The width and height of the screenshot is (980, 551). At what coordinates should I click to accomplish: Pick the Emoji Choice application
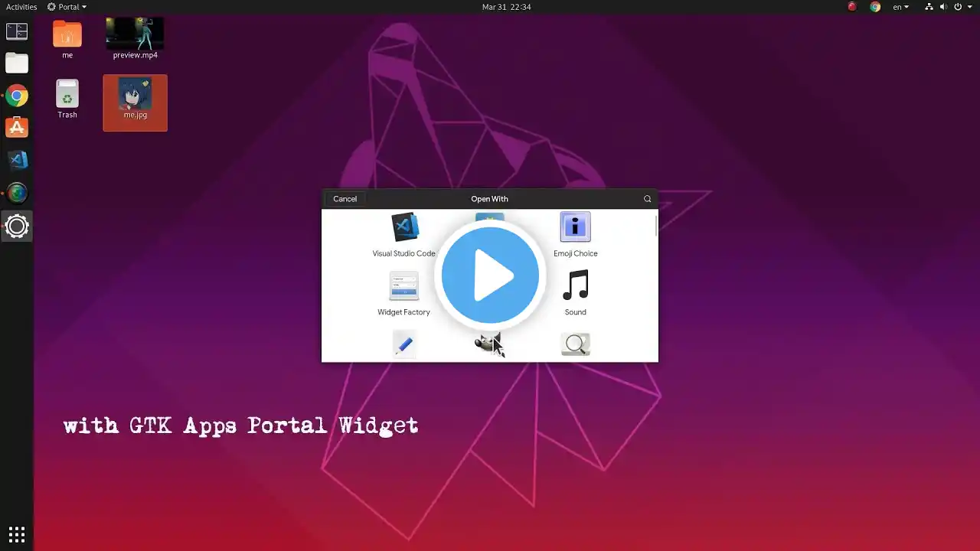(x=575, y=235)
